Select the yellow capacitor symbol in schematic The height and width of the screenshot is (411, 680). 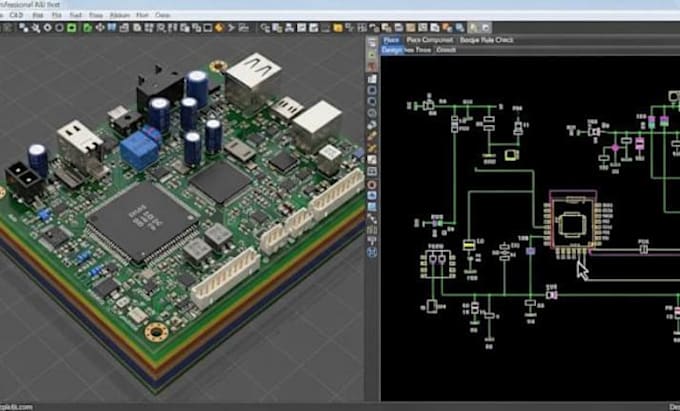469,245
